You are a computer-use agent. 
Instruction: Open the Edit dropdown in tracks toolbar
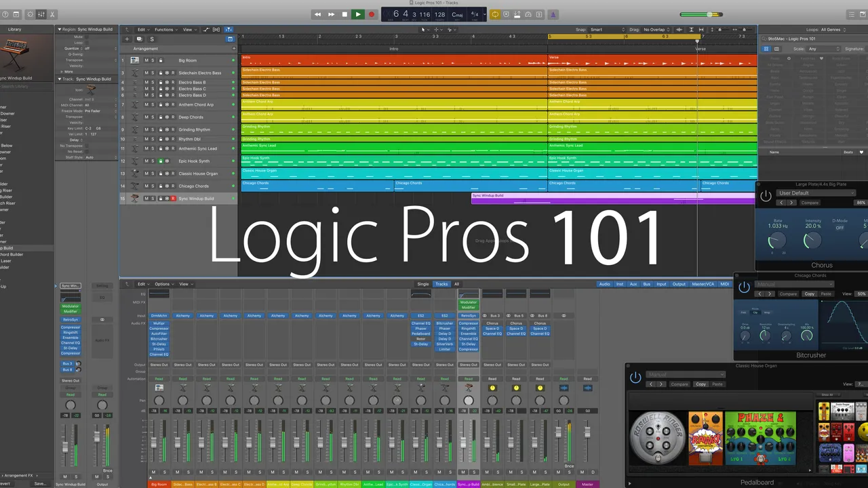[x=142, y=30]
